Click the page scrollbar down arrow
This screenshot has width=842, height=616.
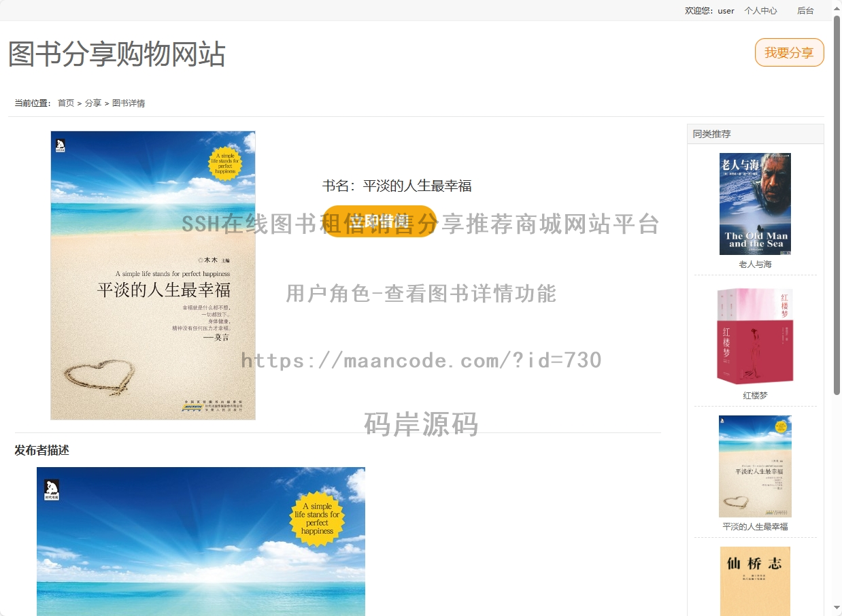(x=837, y=608)
